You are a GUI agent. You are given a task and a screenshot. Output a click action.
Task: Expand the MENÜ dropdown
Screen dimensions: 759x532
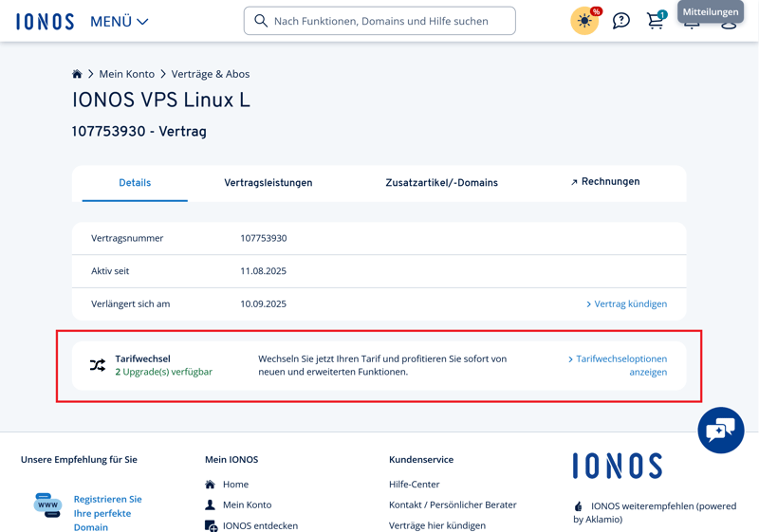point(119,21)
